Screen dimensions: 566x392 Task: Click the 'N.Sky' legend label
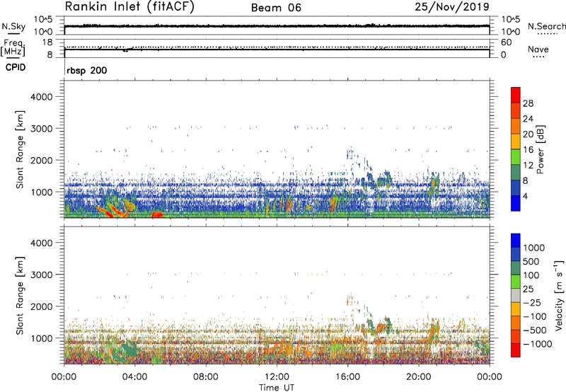(x=13, y=26)
